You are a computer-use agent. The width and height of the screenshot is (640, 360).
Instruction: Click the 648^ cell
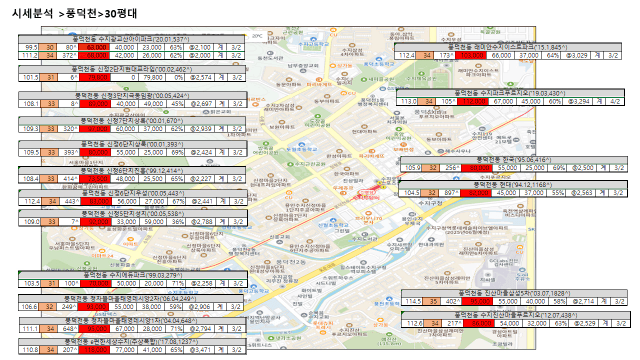tap(69, 329)
